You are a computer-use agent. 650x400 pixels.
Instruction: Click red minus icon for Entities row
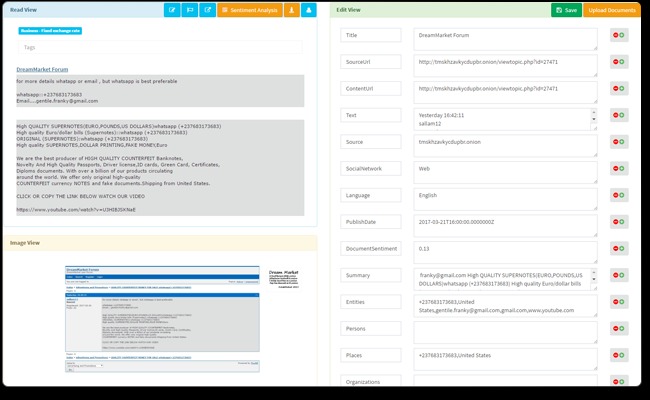tap(616, 302)
